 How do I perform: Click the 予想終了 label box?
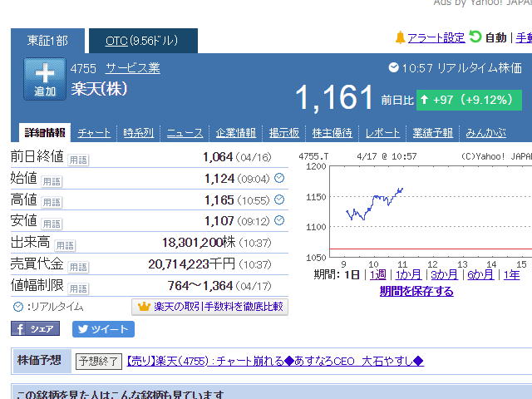point(98,362)
